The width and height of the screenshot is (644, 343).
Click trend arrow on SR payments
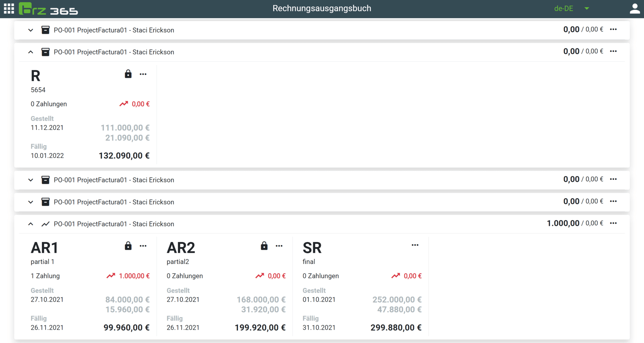click(x=396, y=276)
